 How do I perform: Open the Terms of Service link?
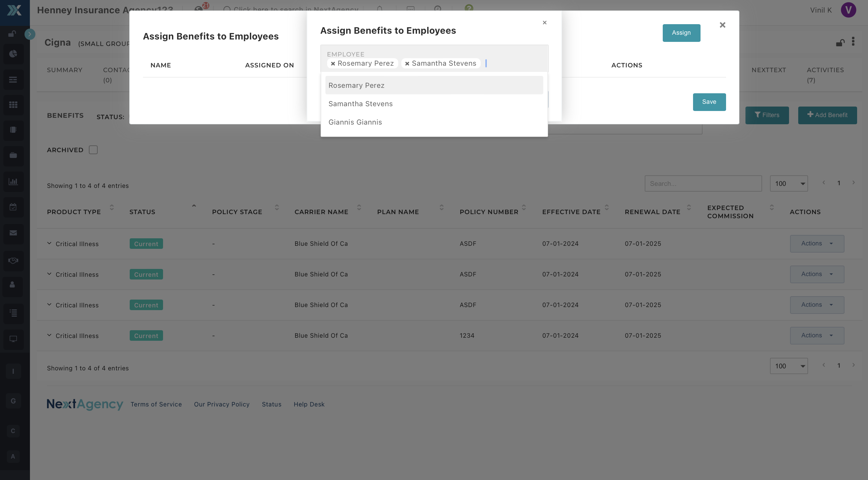click(156, 404)
